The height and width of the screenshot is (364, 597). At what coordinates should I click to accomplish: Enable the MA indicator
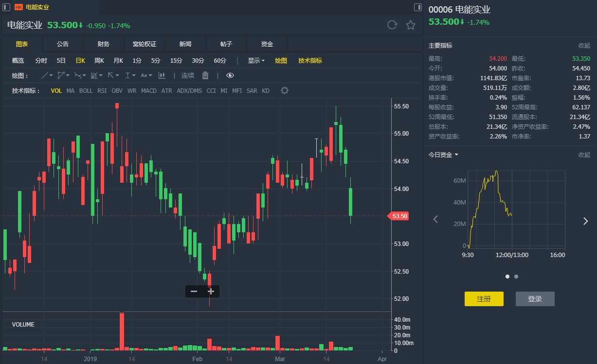coord(71,91)
